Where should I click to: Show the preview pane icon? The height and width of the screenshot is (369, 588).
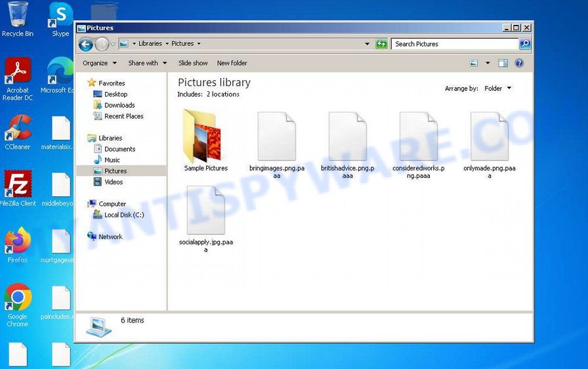point(503,63)
